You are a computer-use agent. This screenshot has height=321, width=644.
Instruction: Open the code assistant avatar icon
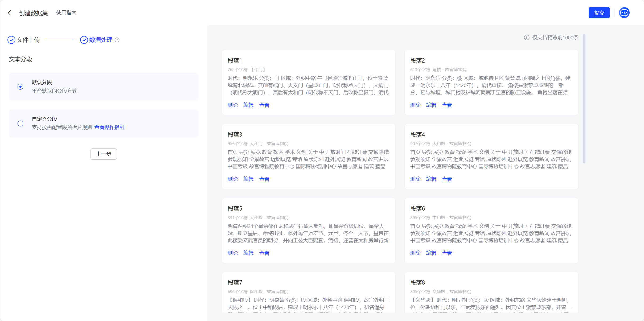[624, 13]
